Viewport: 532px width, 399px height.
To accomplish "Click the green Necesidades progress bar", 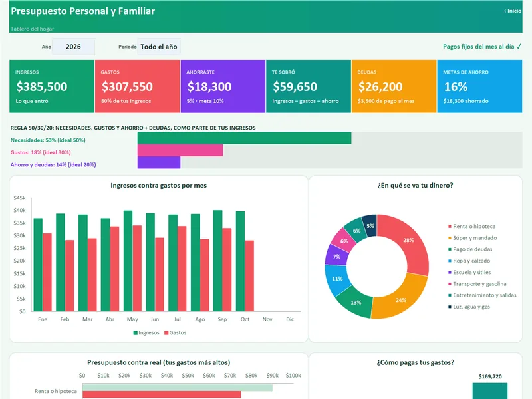I will pos(244,138).
